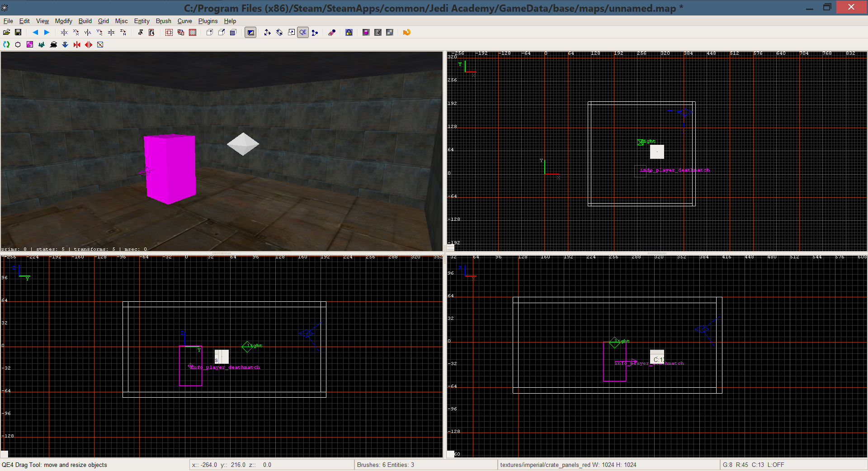
Task: Rotate selection around Y axis
Action: point(99,32)
